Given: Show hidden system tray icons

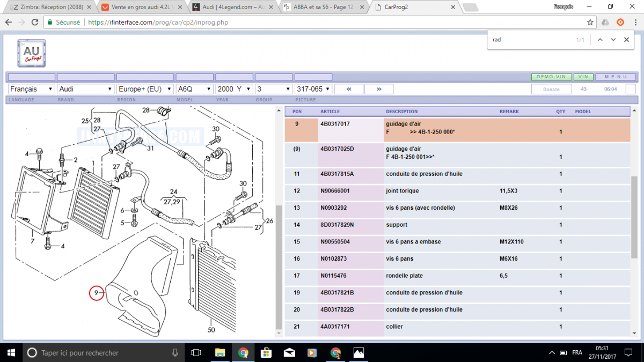Looking at the screenshot, I should click(552, 352).
